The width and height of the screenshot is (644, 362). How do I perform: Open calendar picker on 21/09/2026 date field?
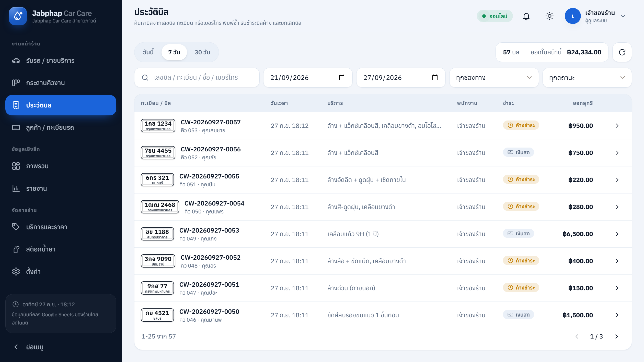342,78
